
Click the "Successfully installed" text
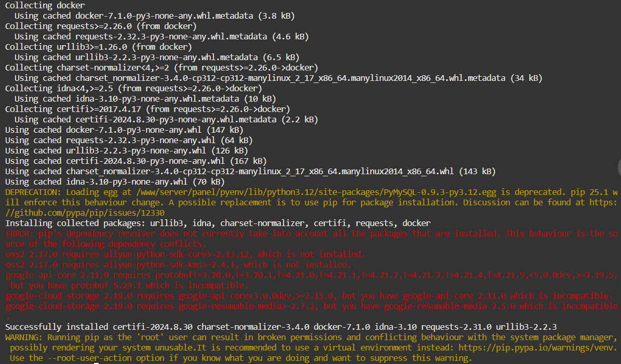tap(56, 327)
